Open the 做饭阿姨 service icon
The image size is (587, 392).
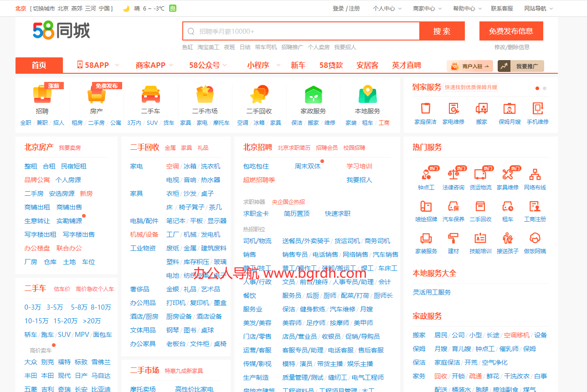click(x=535, y=238)
